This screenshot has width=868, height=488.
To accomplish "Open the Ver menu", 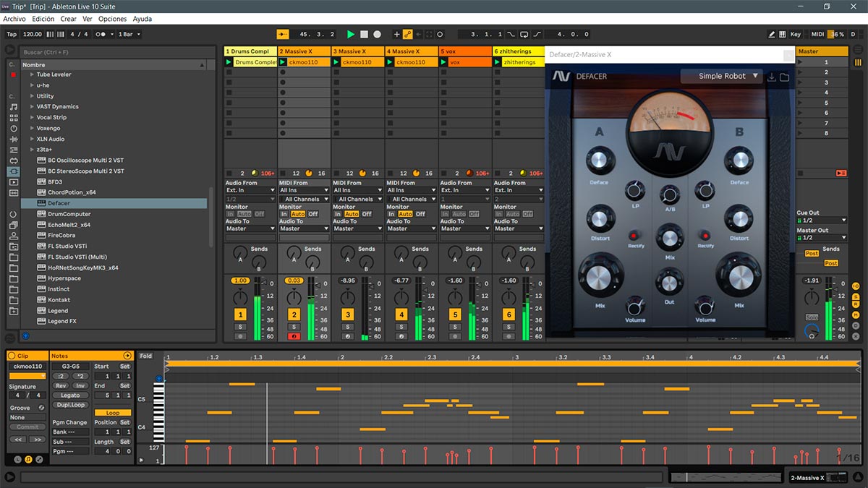I will [88, 19].
